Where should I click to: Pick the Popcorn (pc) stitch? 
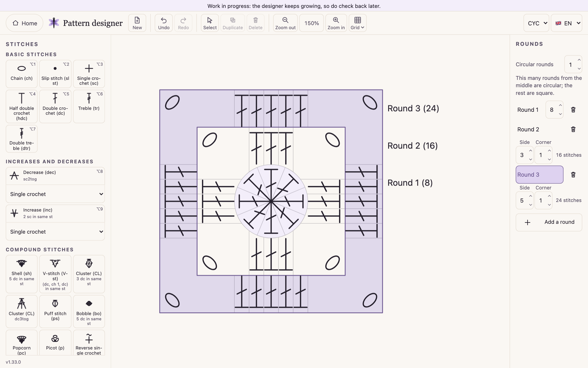click(22, 343)
